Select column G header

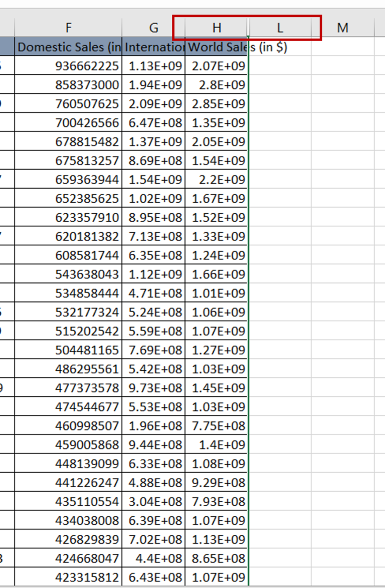pos(154,28)
